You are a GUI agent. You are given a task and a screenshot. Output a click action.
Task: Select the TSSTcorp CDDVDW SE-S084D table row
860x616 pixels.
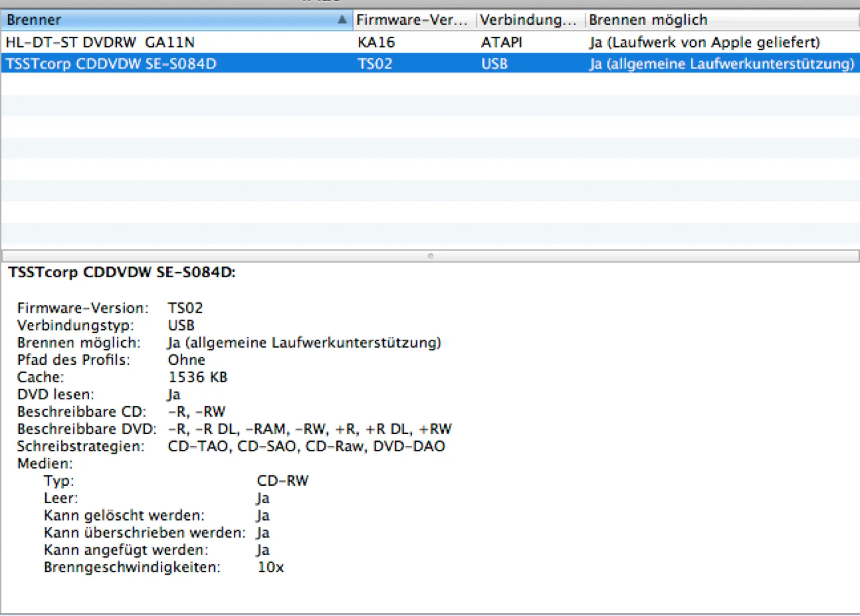point(111,64)
